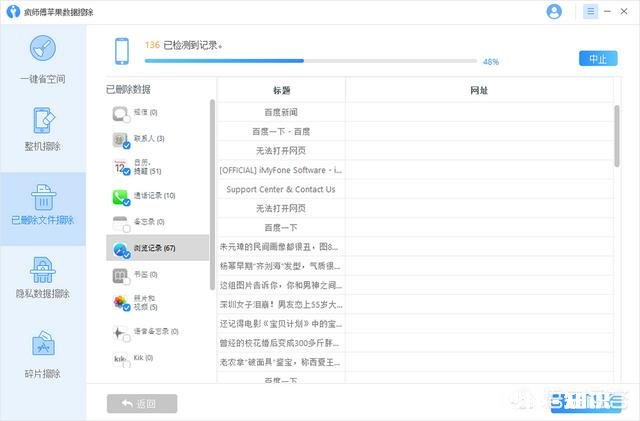The height and width of the screenshot is (421, 640).
Task: Select the 曾经的校花婚后 row
Action: 415,343
